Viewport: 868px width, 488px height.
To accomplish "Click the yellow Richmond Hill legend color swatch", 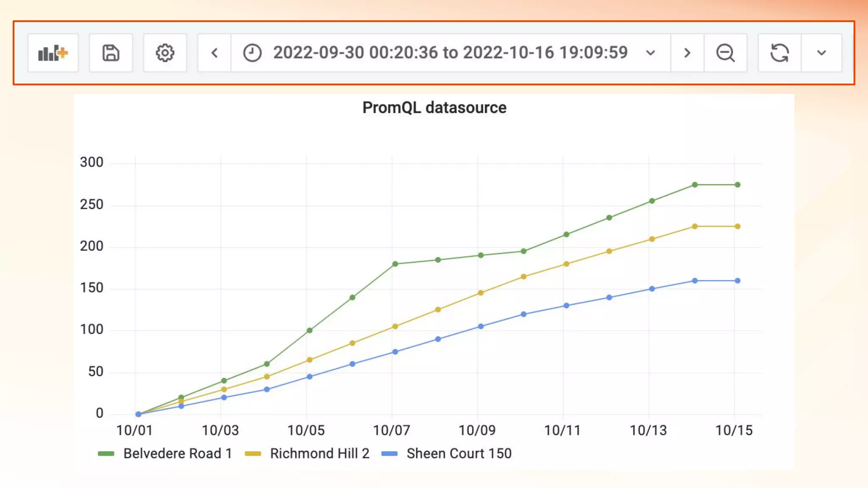I will 253,454.
